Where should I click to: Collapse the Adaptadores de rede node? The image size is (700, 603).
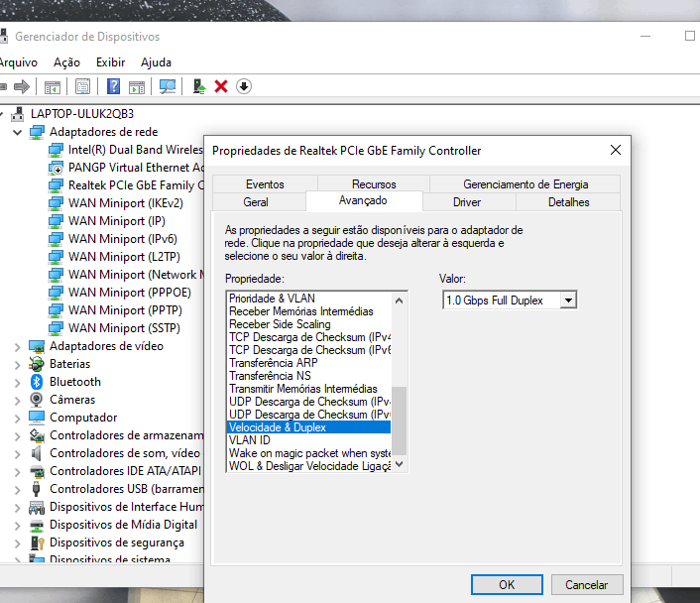click(18, 132)
